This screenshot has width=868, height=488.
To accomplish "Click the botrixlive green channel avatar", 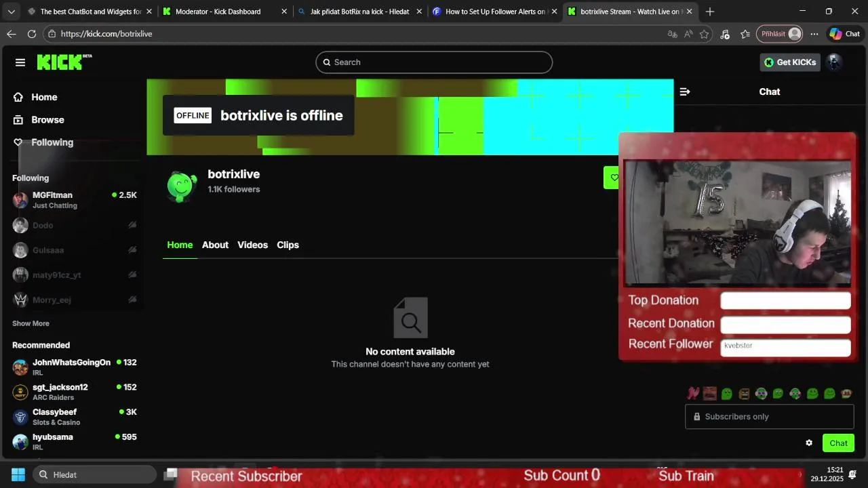I will [182, 186].
